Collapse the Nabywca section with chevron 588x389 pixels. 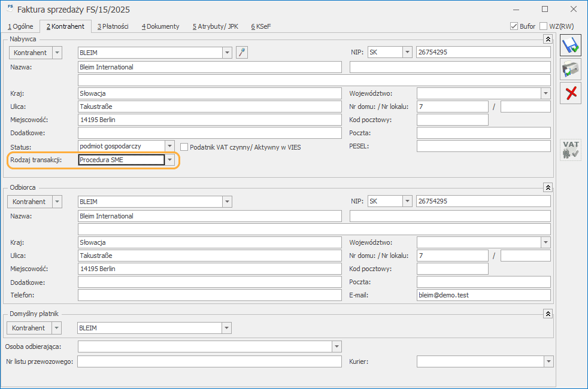pos(548,39)
